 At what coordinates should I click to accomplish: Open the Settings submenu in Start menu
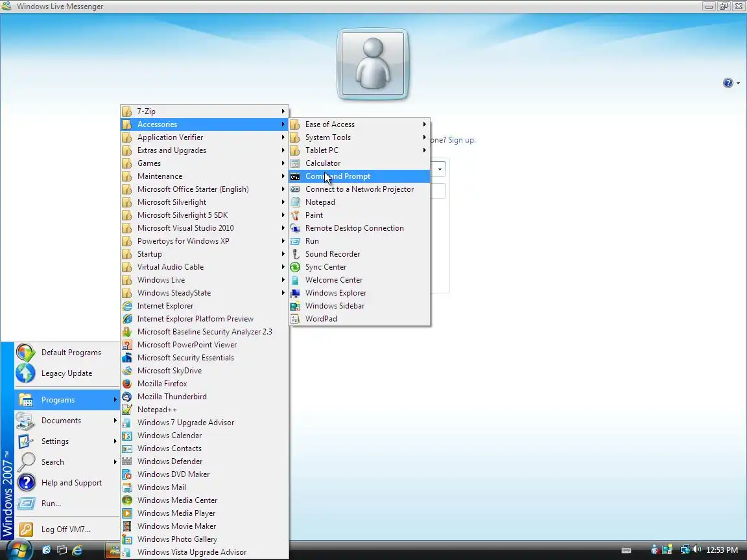(67, 441)
